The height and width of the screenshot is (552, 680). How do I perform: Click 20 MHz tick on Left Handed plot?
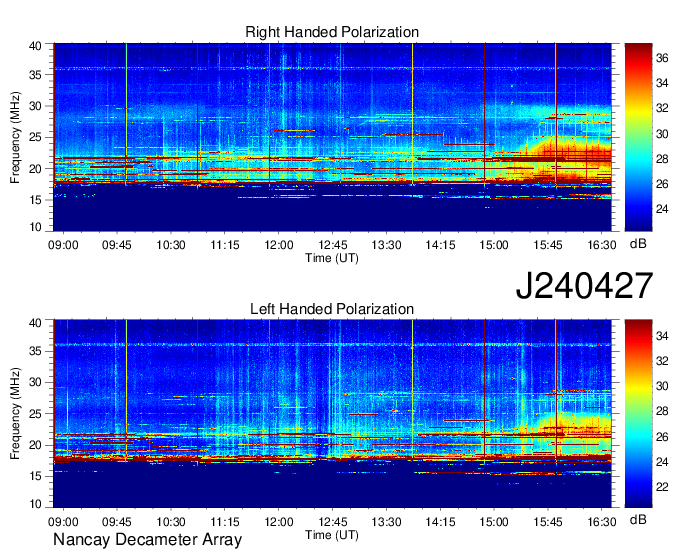point(35,445)
